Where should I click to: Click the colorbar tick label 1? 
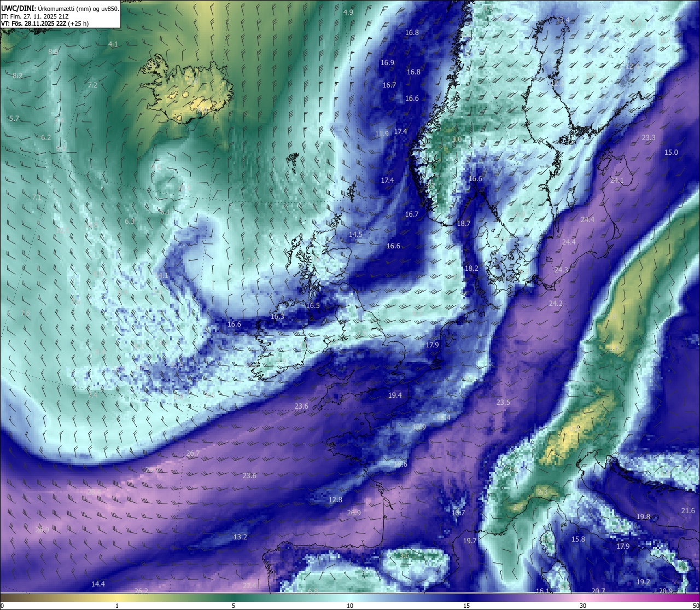(x=117, y=606)
